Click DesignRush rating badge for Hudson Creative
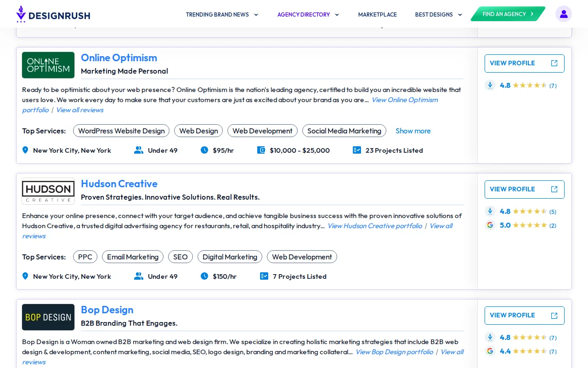This screenshot has width=588, height=368. click(x=490, y=211)
